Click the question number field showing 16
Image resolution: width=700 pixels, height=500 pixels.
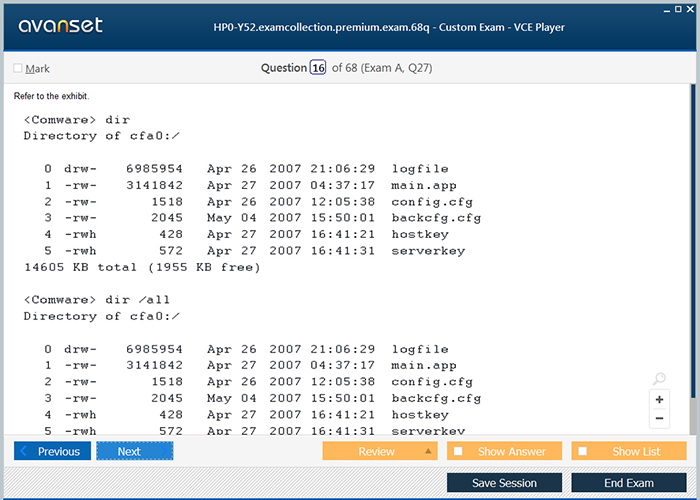318,68
